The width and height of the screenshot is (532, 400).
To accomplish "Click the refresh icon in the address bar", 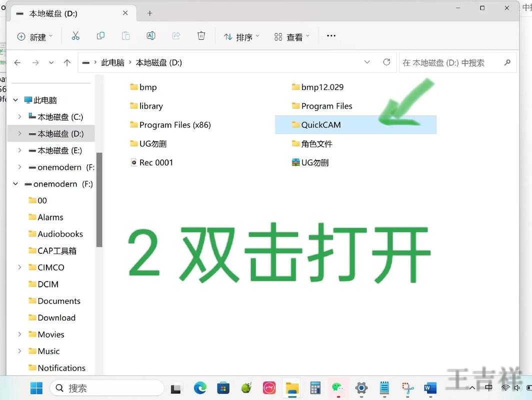I will (386, 62).
